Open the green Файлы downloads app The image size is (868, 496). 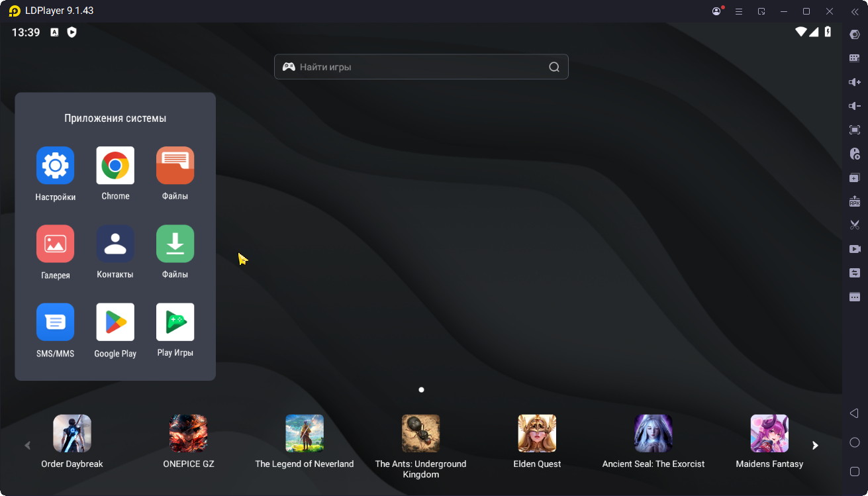175,244
